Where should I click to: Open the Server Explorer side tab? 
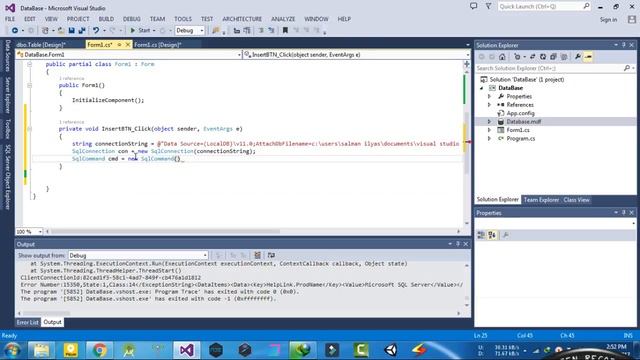[7, 96]
